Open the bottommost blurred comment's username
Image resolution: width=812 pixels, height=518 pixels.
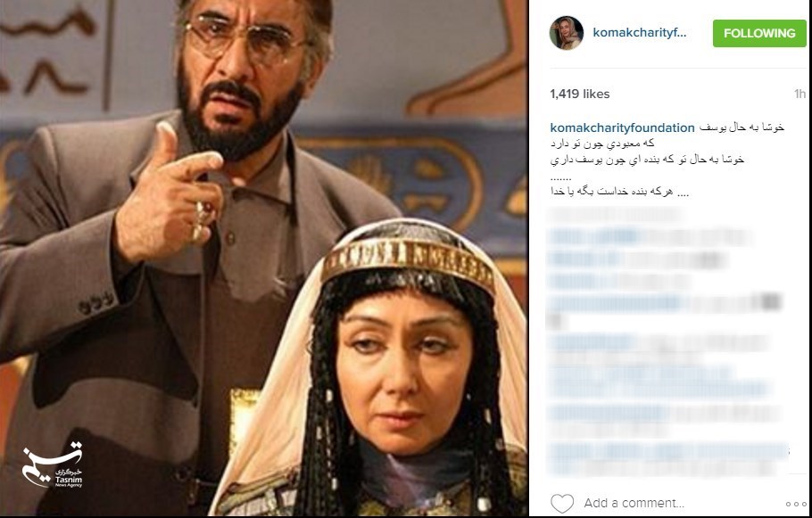tap(585, 451)
